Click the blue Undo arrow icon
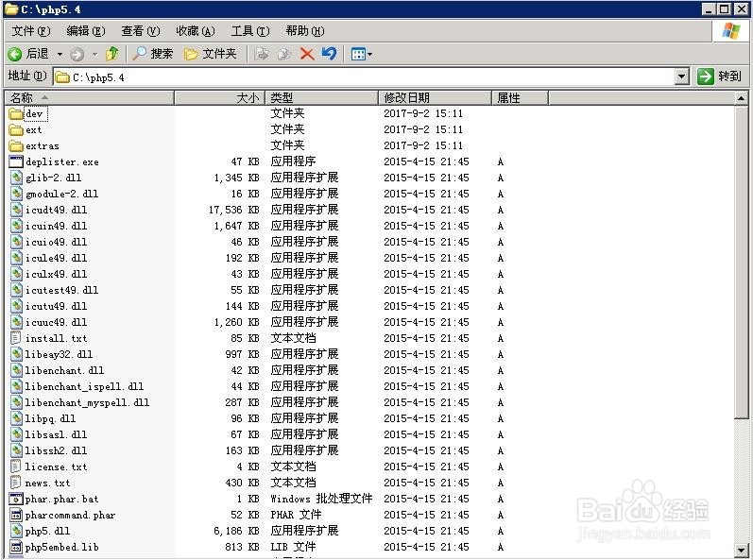The width and height of the screenshot is (753, 560). [x=329, y=54]
